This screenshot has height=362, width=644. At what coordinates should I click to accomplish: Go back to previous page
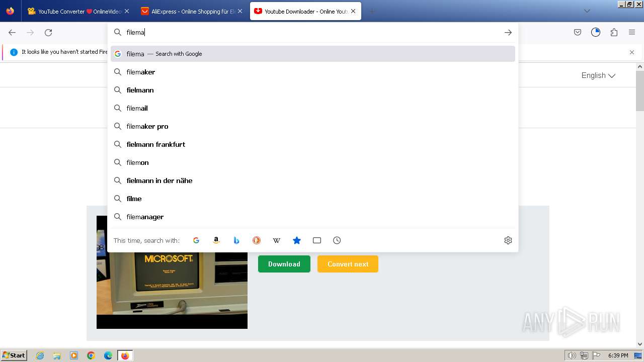[x=12, y=32]
